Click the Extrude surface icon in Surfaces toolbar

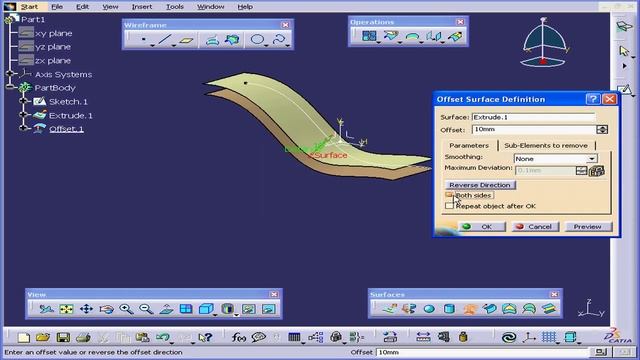[389, 309]
